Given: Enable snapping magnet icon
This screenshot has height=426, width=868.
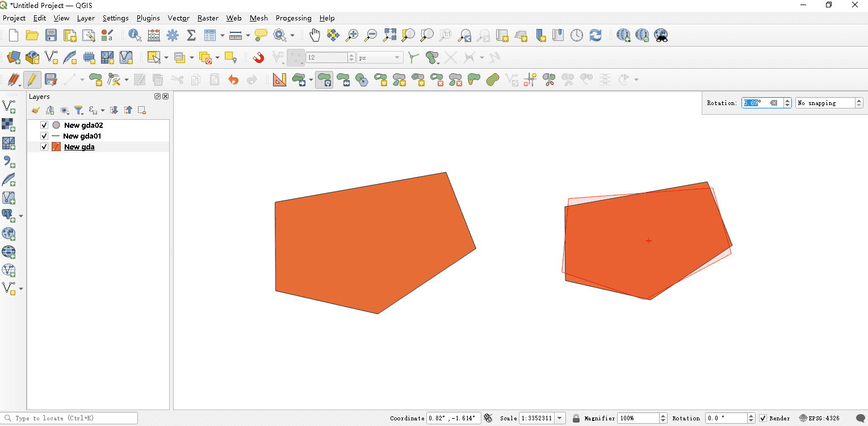Looking at the screenshot, I should (258, 57).
